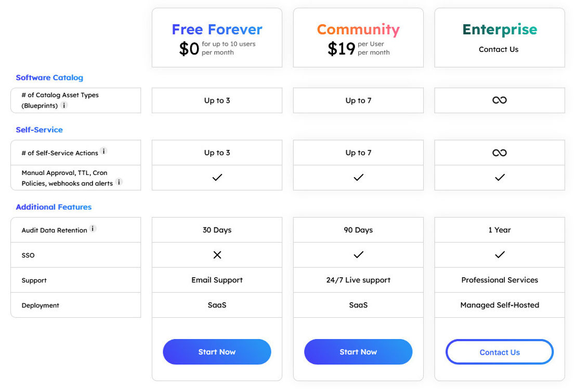576x392 pixels.
Task: Click the Contact Us button for Enterprise
Action: pos(499,352)
